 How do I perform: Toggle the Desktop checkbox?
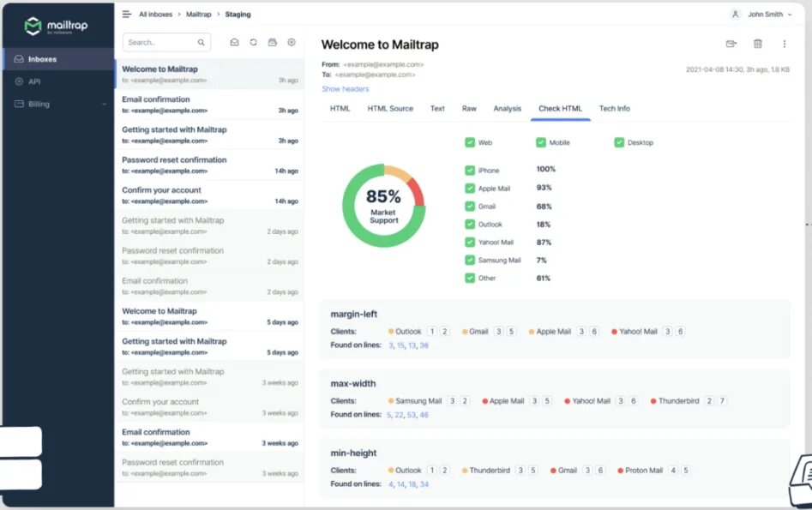(x=619, y=142)
